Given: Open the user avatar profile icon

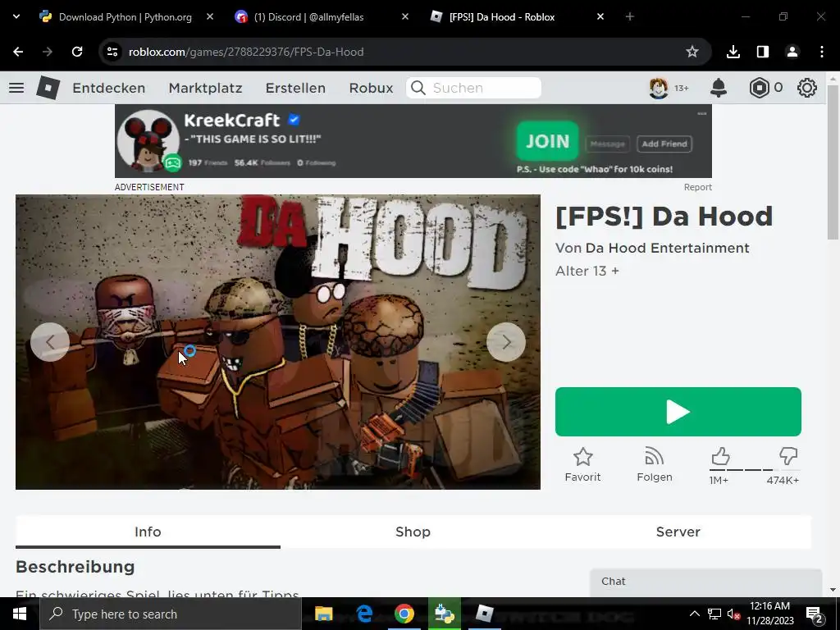Looking at the screenshot, I should coord(659,88).
